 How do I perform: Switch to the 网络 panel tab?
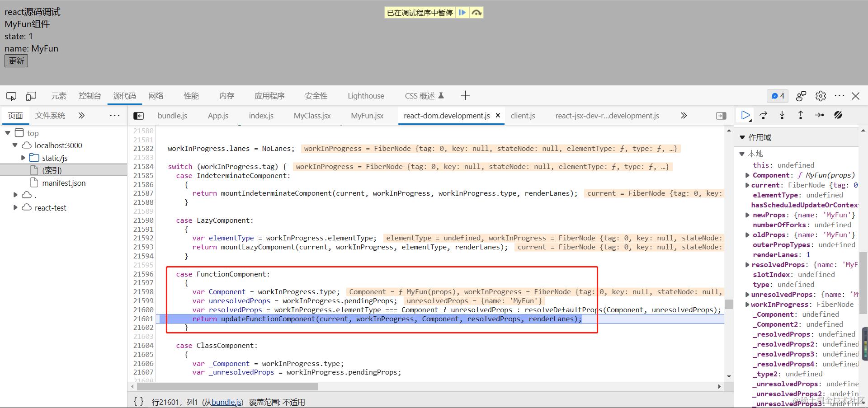click(x=156, y=96)
